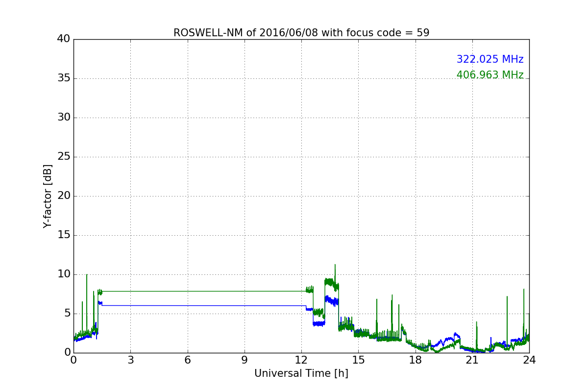Click the x-axis tick label 24
Image resolution: width=588 pixels, height=392 pixels.
click(x=529, y=360)
